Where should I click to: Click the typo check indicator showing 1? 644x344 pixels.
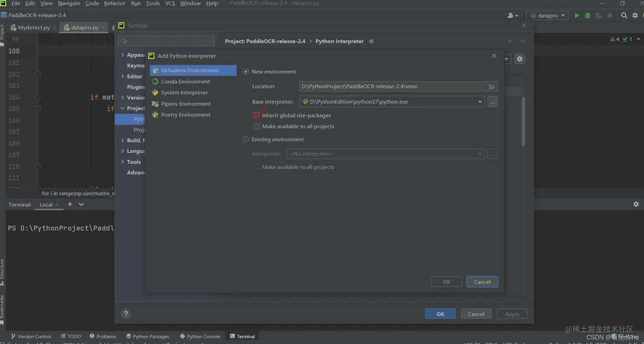627,39
